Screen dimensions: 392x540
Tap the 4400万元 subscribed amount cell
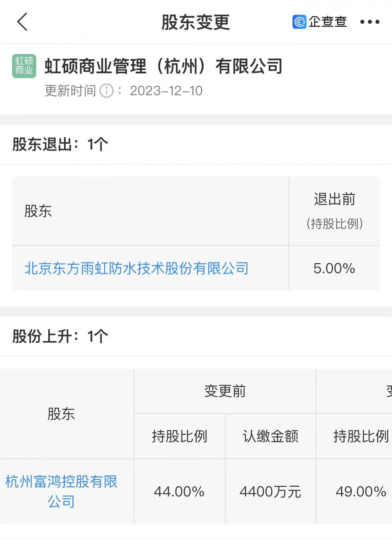(x=270, y=491)
